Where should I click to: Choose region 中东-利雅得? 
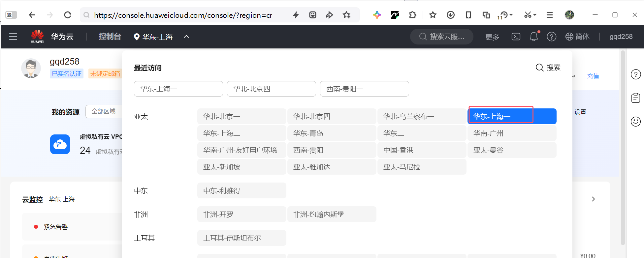[242, 190]
